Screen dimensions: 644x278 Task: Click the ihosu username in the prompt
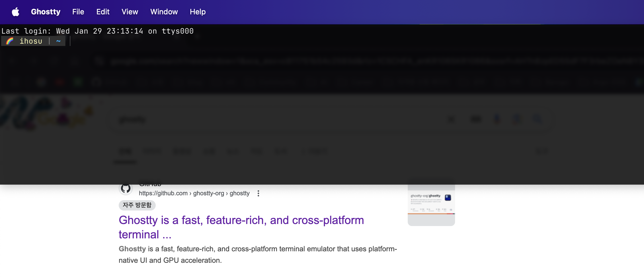click(x=31, y=41)
